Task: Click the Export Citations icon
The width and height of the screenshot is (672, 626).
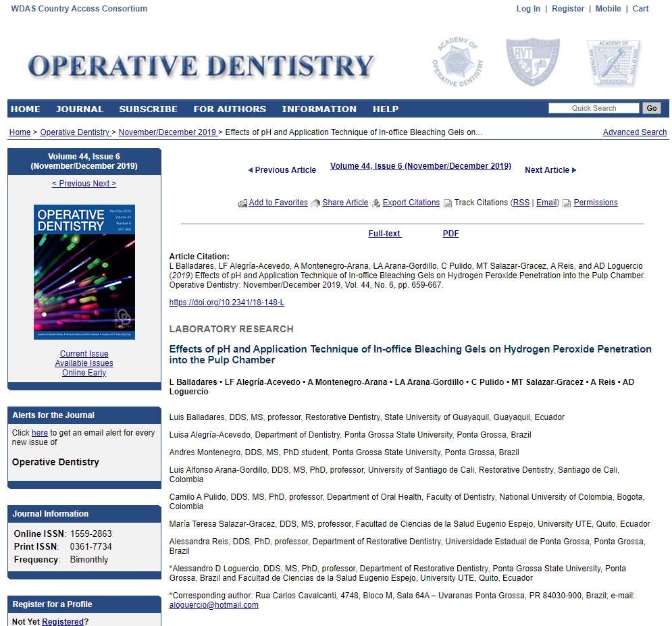Action: pyautogui.click(x=376, y=203)
